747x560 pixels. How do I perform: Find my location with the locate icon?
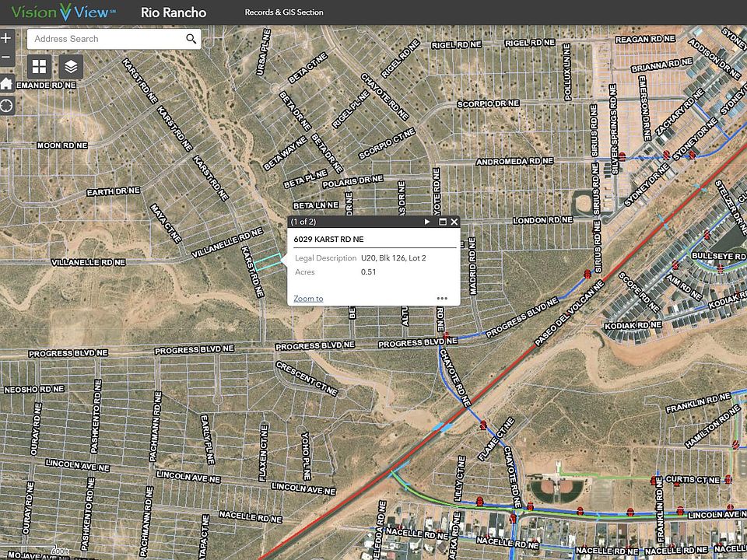(6, 105)
